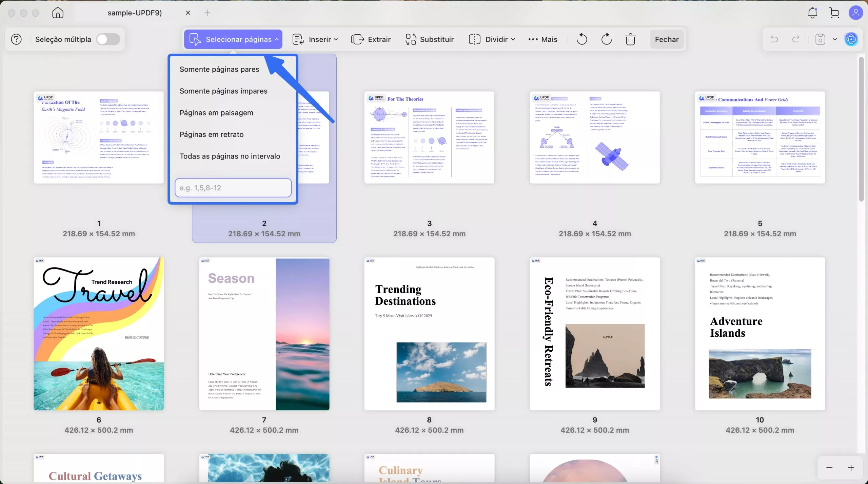
Task: Choose Páginas em paisagem option
Action: [216, 113]
